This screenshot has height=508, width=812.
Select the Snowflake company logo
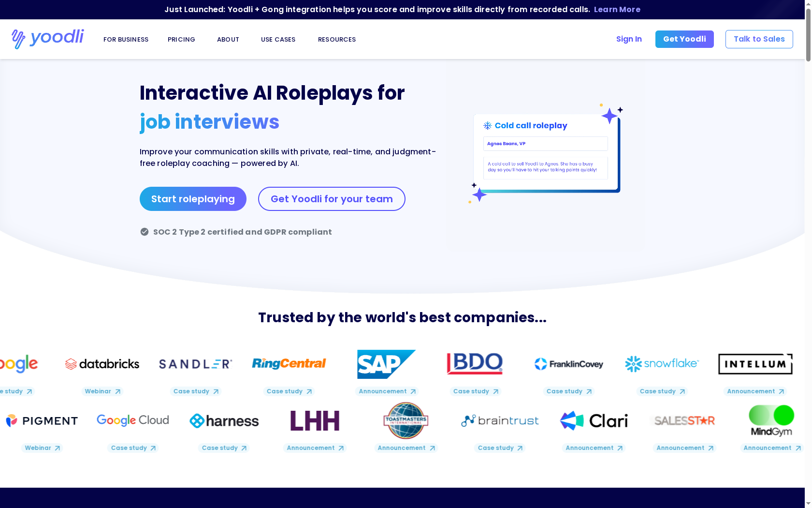click(x=661, y=364)
